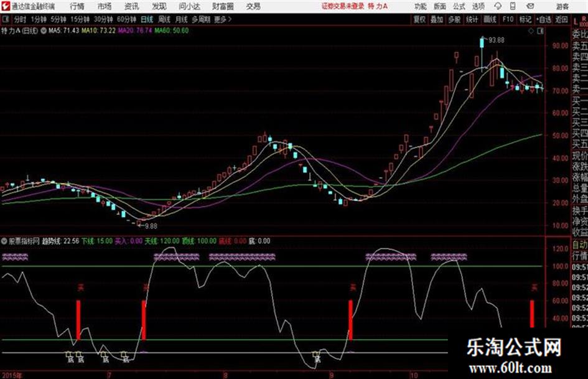This screenshot has width=588, height=379.
Task: Open F10 company info
Action: pyautogui.click(x=508, y=19)
